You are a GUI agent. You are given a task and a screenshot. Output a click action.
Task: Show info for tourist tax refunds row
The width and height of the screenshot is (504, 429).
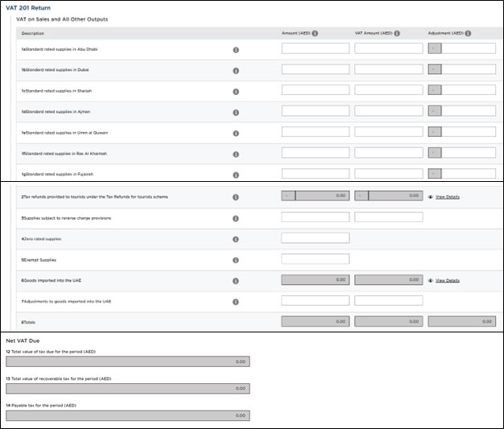click(x=236, y=197)
